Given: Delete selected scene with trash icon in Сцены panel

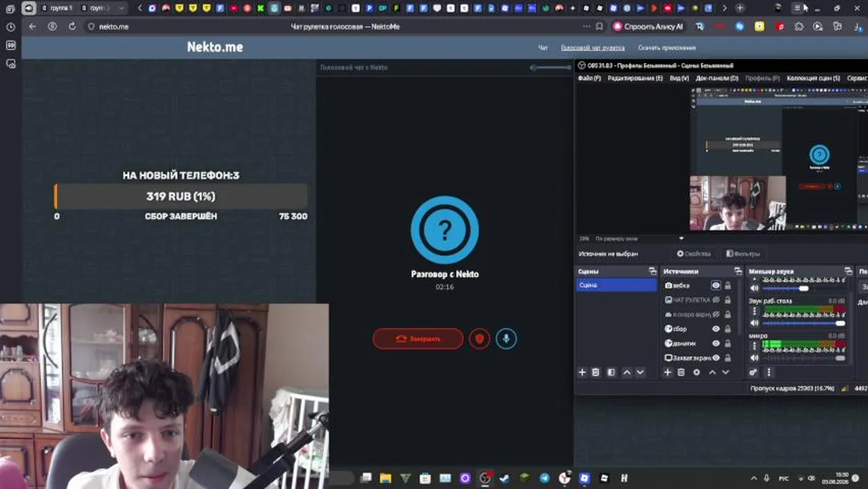Looking at the screenshot, I should point(596,372).
